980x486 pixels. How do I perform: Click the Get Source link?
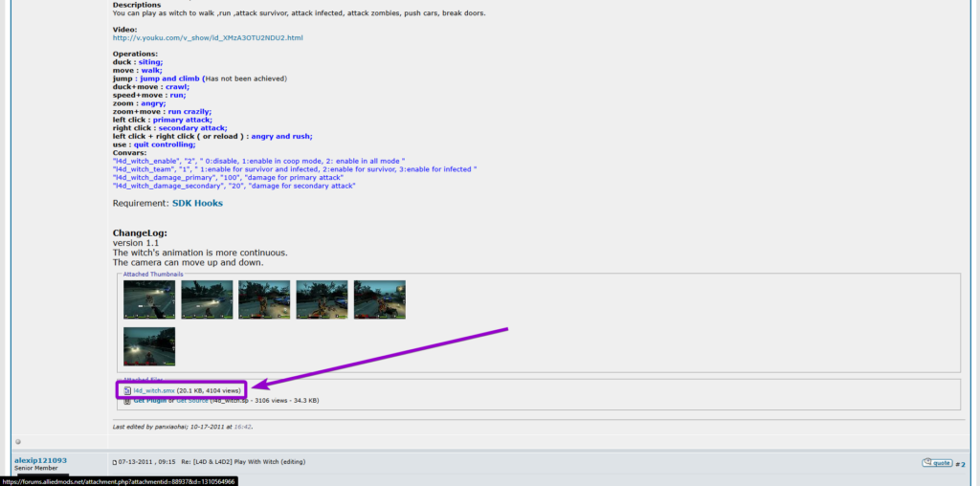[191, 401]
